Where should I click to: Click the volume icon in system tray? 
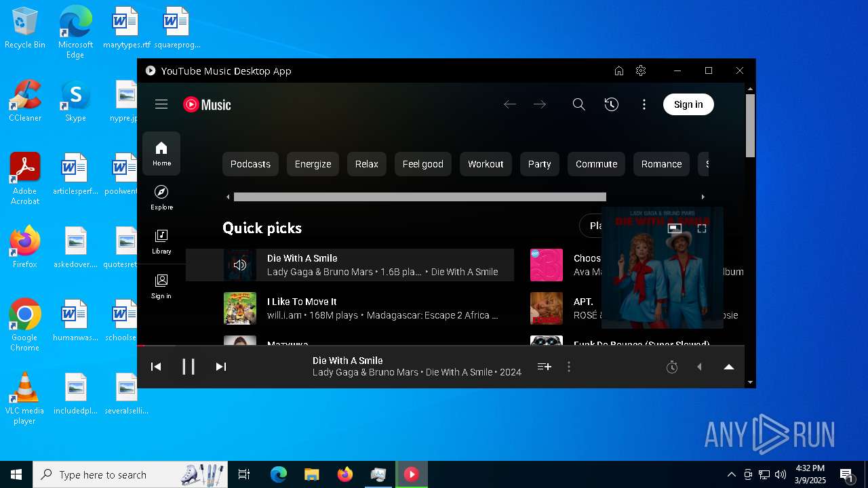coord(781,474)
